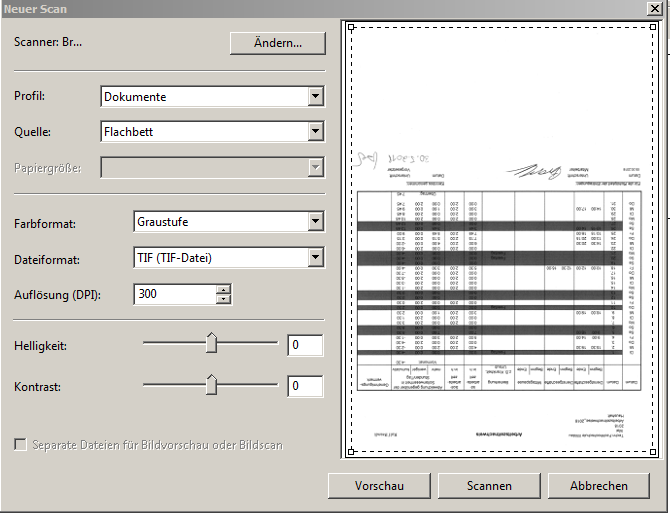The height and width of the screenshot is (515, 670).
Task: Click the bottom-left crop handle in the preview
Action: (351, 451)
